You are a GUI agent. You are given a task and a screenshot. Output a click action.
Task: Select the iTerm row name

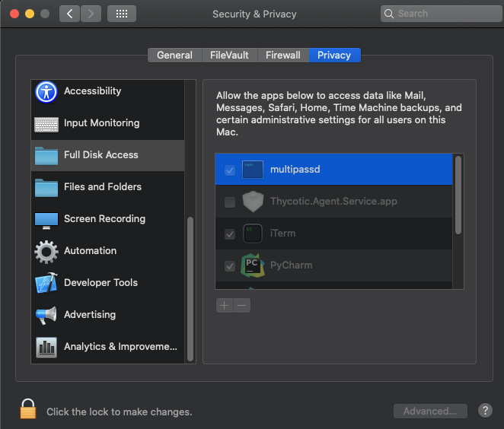pos(282,233)
